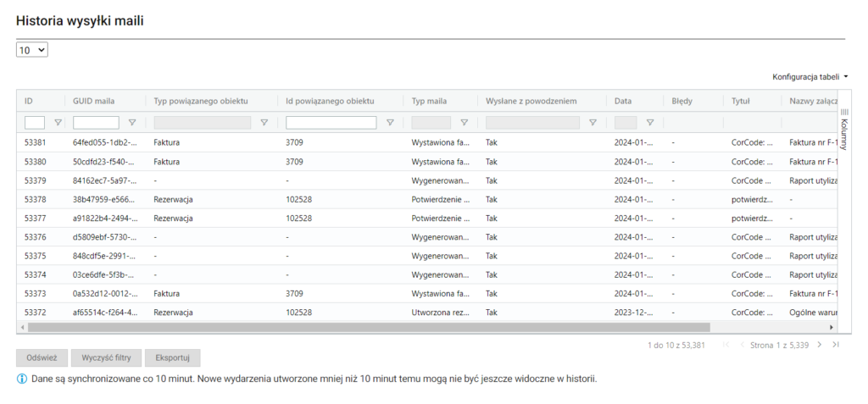Click the GUID maila filter text field
Viewport: 868px width, 404px height.
(96, 123)
